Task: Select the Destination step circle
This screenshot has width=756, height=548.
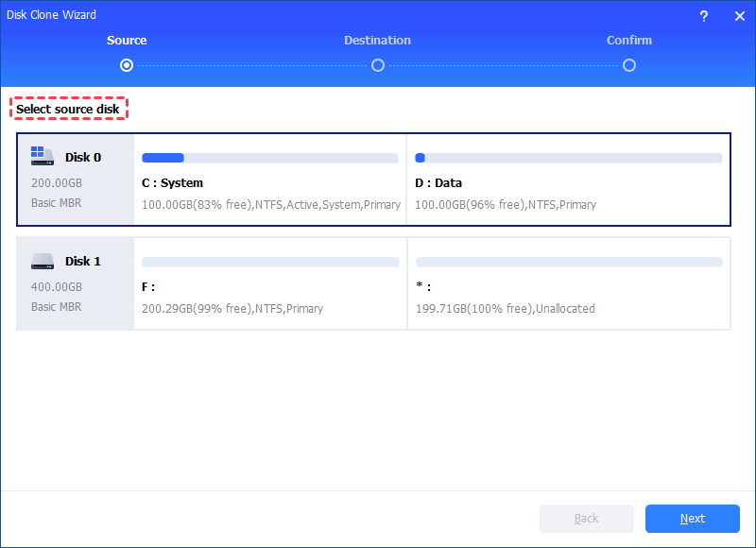Action: (x=377, y=65)
